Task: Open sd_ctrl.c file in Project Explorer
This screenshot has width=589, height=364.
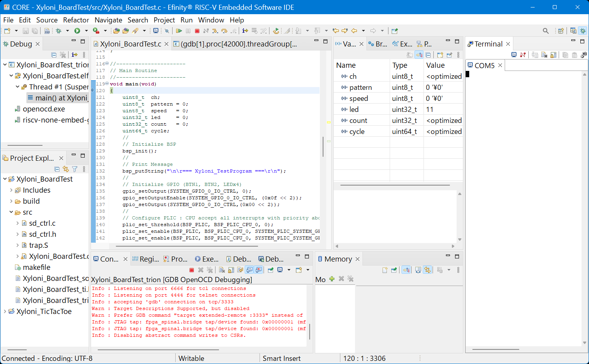Action: coord(42,223)
